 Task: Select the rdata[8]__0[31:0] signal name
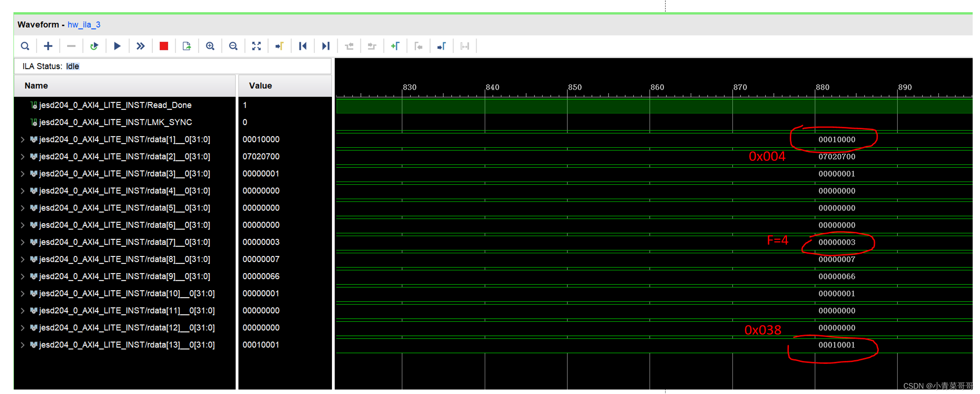125,259
